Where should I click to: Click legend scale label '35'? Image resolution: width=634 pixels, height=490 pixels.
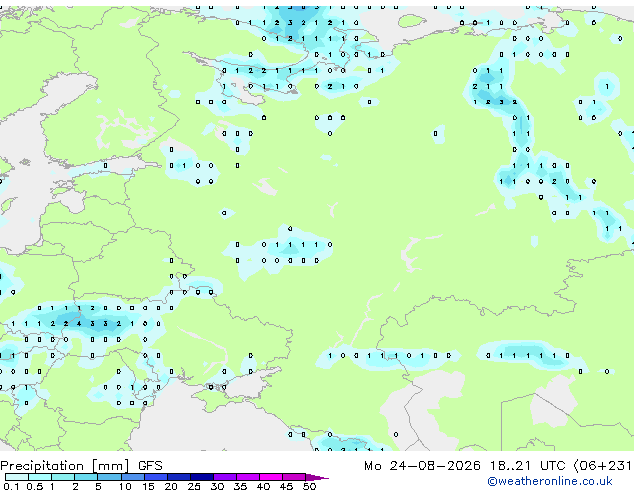(240, 486)
